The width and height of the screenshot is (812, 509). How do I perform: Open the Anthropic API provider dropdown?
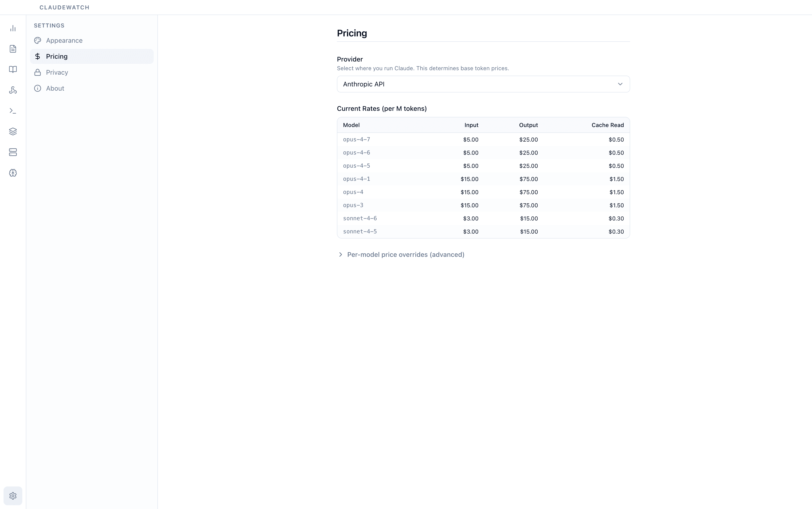point(483,84)
